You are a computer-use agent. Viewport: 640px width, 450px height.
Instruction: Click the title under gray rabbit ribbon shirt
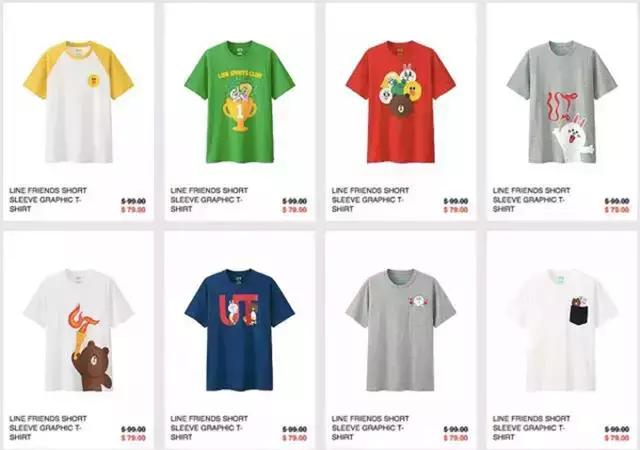531,200
